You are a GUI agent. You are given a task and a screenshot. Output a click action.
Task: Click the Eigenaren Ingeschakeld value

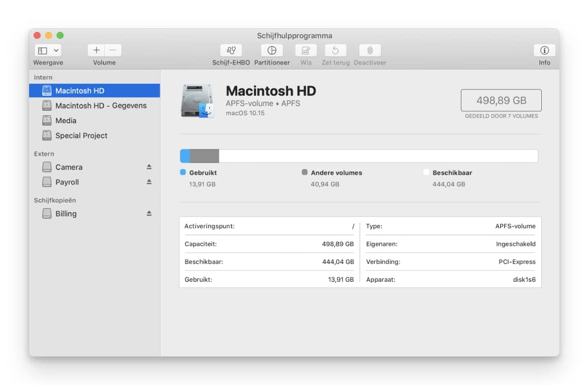[x=516, y=244]
